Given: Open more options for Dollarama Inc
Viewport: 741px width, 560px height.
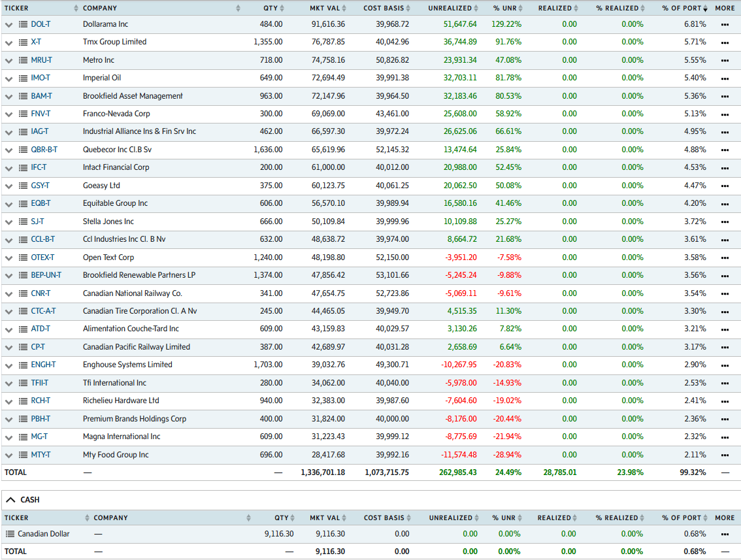Looking at the screenshot, I should pos(725,25).
